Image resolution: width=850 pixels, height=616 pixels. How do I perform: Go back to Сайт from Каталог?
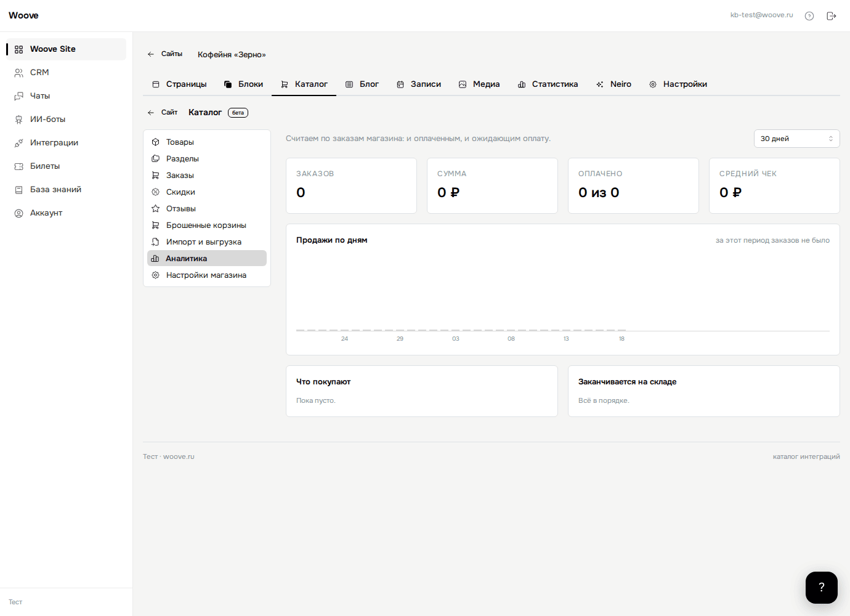[163, 113]
